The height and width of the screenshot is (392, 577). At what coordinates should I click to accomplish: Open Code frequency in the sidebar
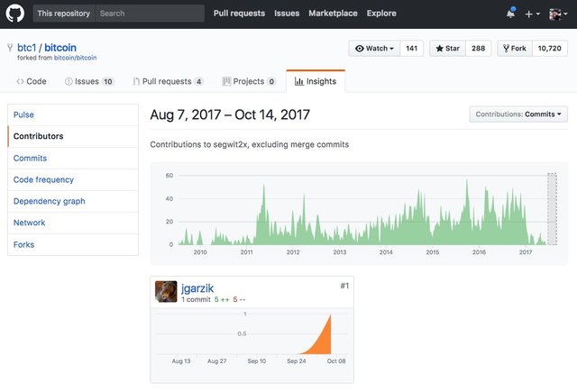pos(73,180)
